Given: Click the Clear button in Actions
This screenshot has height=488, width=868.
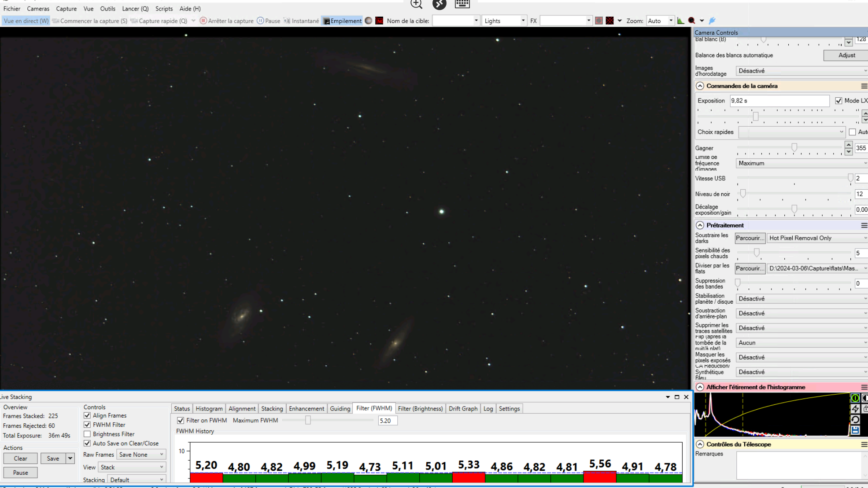Looking at the screenshot, I should [20, 459].
